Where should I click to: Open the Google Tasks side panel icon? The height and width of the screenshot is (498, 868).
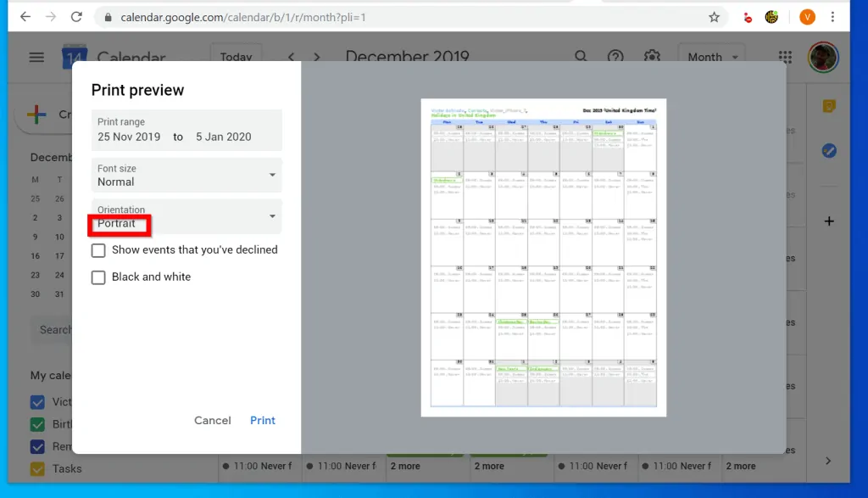coord(829,151)
